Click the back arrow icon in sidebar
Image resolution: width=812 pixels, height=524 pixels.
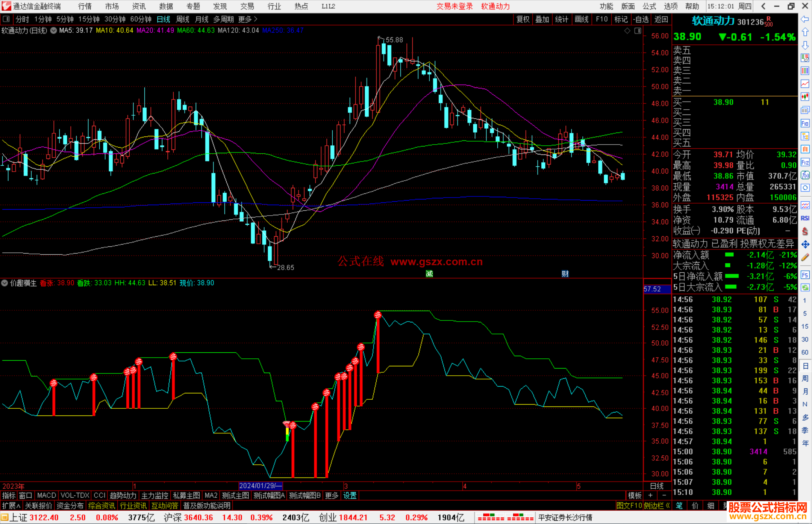click(805, 19)
